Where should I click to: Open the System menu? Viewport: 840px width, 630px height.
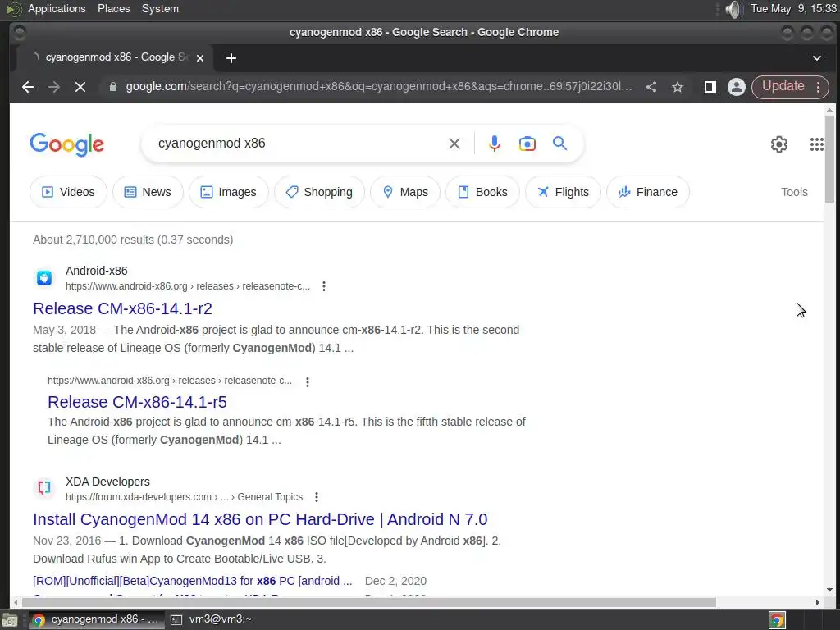point(160,8)
